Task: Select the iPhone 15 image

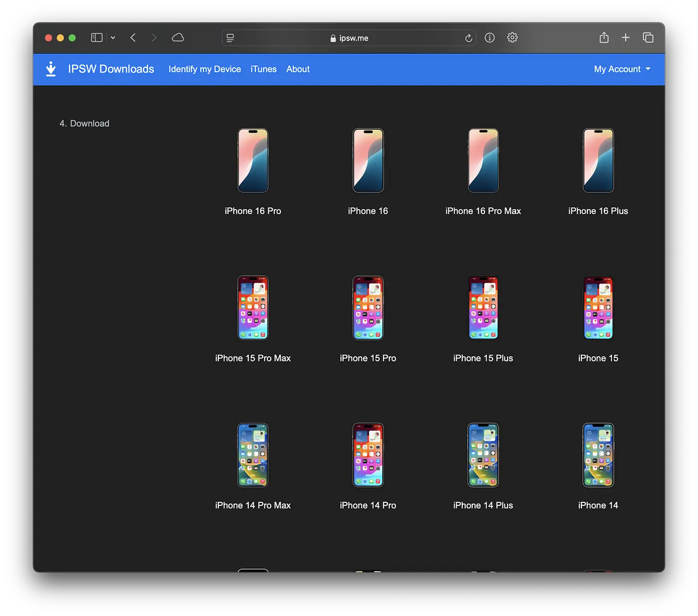Action: pyautogui.click(x=598, y=308)
